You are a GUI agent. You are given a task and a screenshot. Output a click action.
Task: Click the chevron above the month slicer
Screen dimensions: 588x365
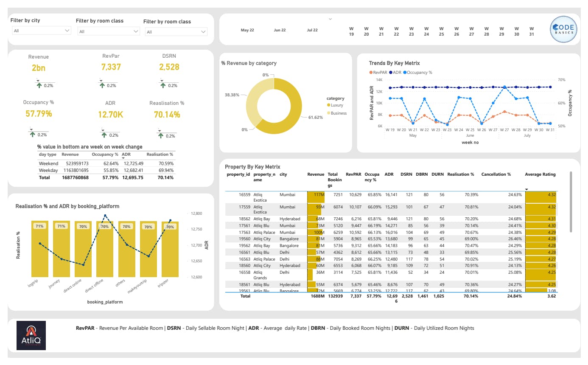[x=330, y=19]
